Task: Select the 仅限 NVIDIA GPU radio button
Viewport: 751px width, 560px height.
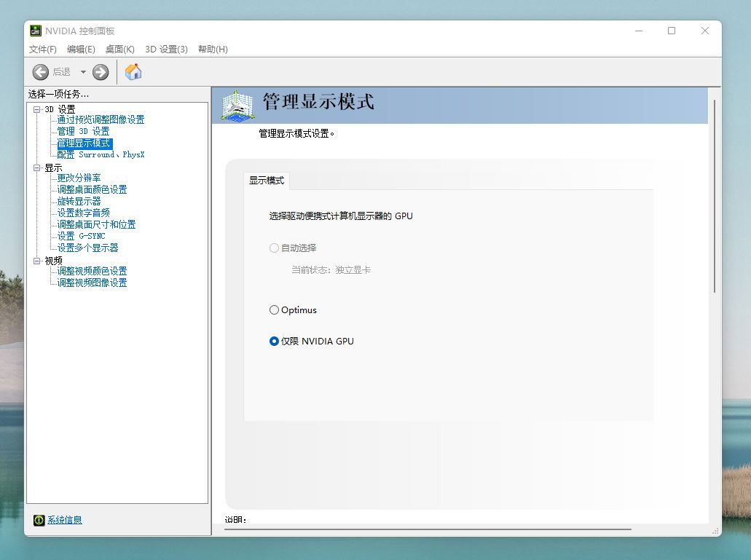Action: [273, 341]
